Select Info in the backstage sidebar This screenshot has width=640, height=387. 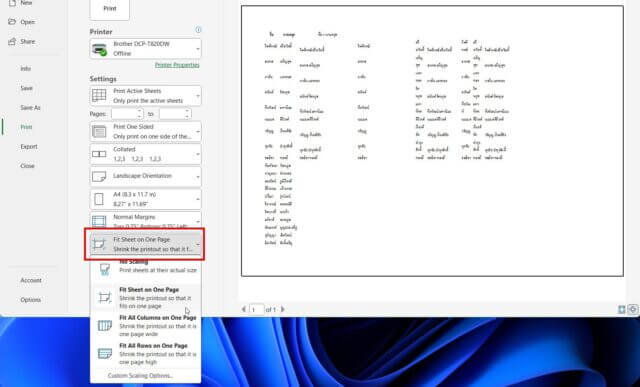pos(26,69)
